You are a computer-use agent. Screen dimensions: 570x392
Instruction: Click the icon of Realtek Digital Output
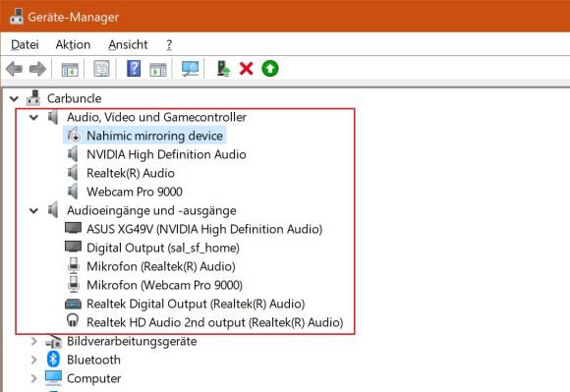tap(73, 304)
